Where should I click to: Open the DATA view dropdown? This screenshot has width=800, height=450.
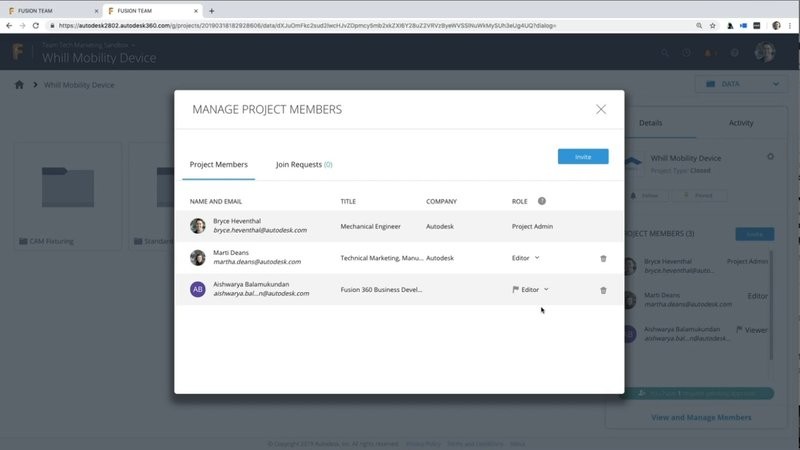click(739, 84)
